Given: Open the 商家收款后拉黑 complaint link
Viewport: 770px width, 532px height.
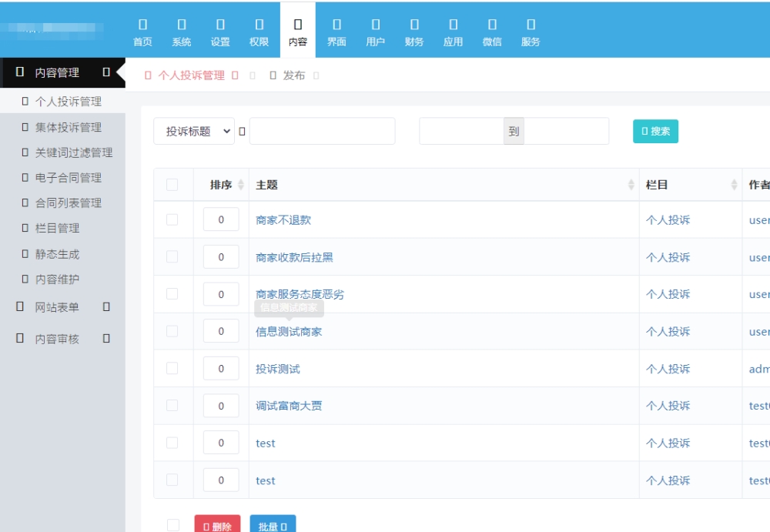Looking at the screenshot, I should click(294, 257).
